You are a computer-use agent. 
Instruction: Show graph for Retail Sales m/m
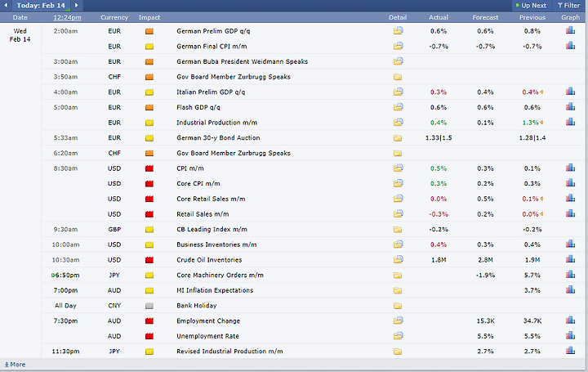pyautogui.click(x=570, y=213)
